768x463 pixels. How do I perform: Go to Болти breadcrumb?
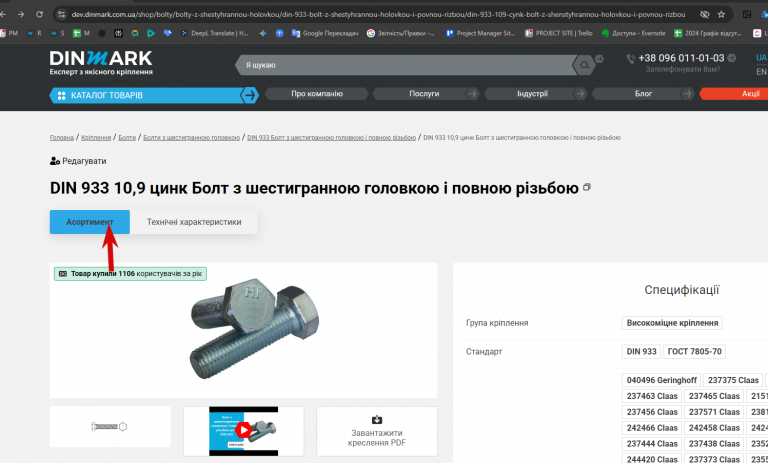pos(127,138)
